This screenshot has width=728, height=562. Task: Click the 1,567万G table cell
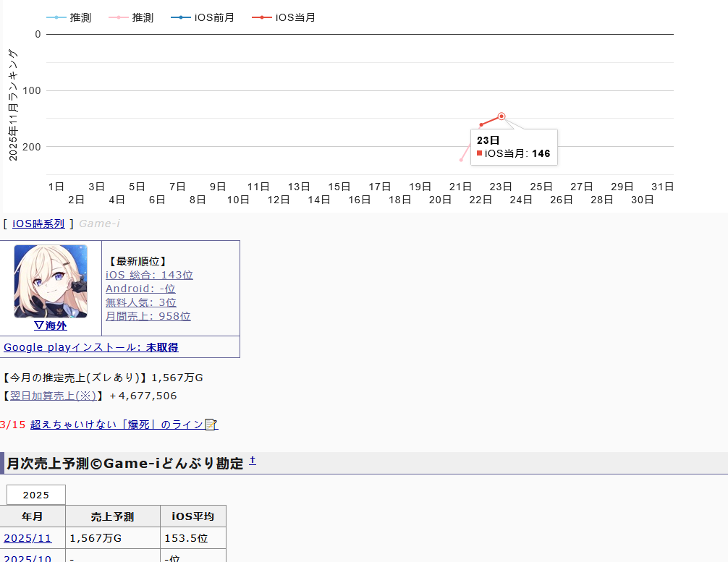point(113,538)
